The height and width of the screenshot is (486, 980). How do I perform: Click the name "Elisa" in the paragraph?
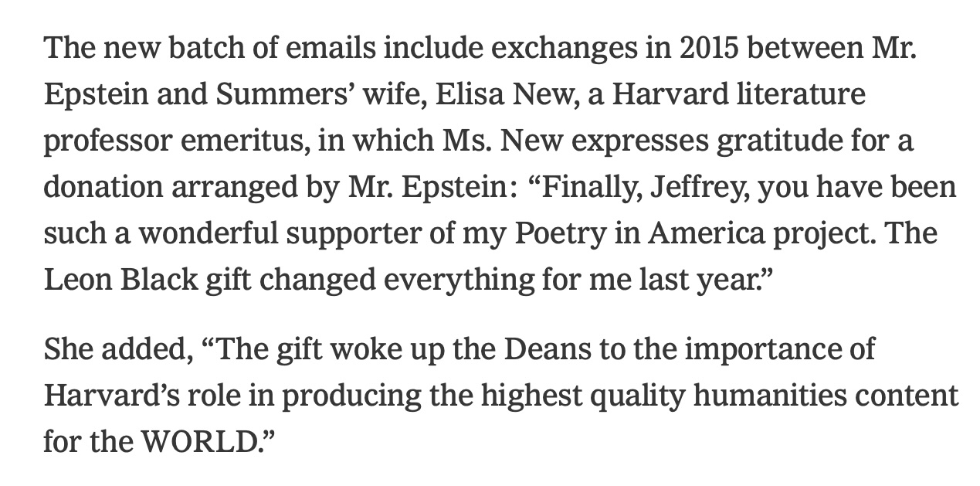click(465, 95)
